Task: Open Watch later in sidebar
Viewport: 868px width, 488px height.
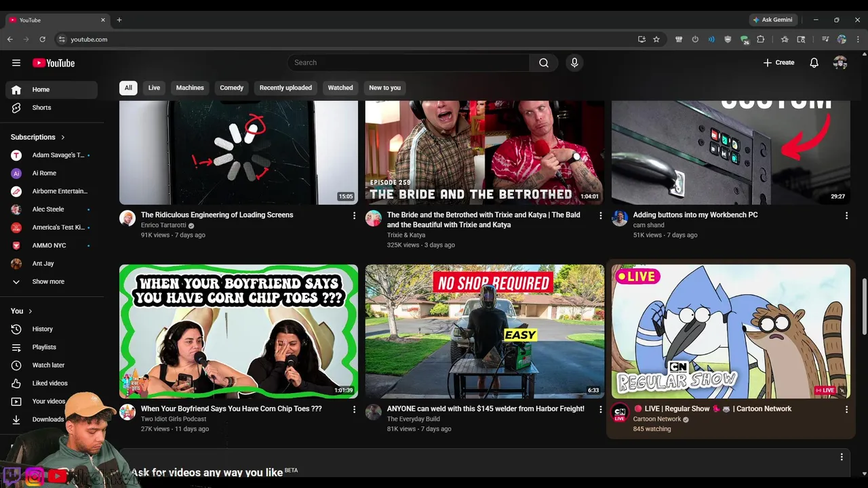Action: 52,365
